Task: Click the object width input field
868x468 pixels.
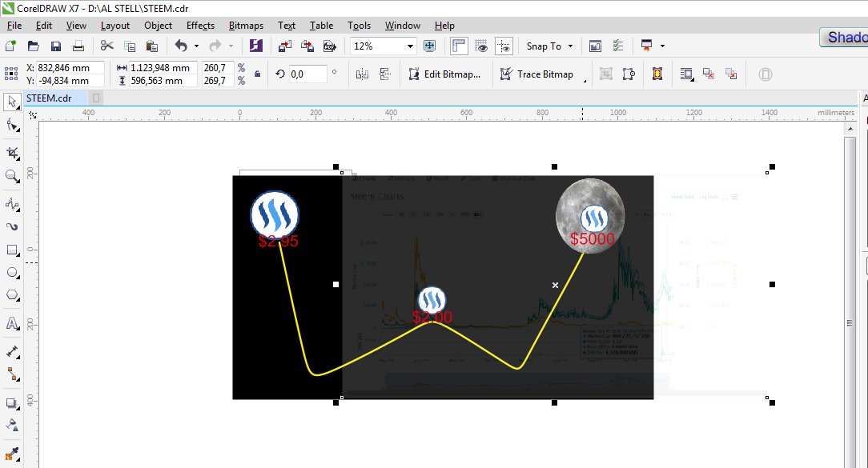Action: coord(163,67)
